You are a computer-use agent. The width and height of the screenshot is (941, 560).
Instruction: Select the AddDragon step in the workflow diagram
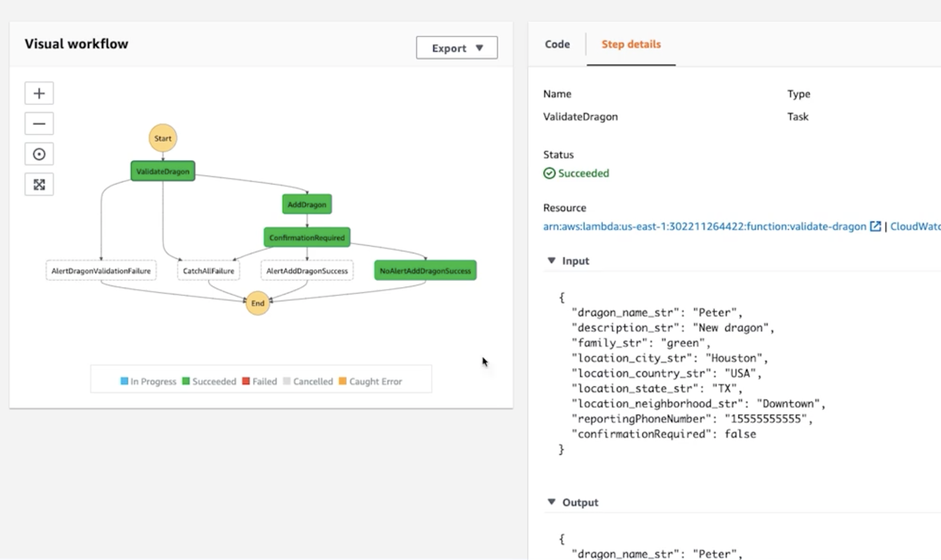tap(306, 204)
